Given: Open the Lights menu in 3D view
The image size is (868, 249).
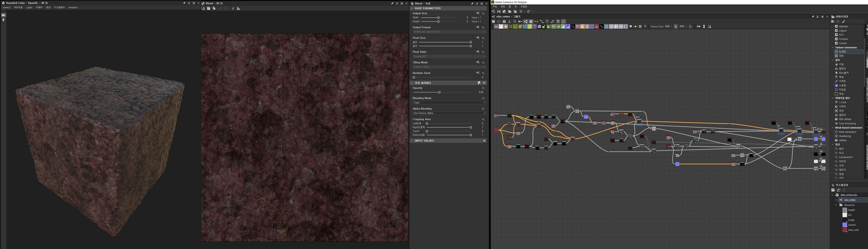Looking at the screenshot, I should pyautogui.click(x=29, y=8).
